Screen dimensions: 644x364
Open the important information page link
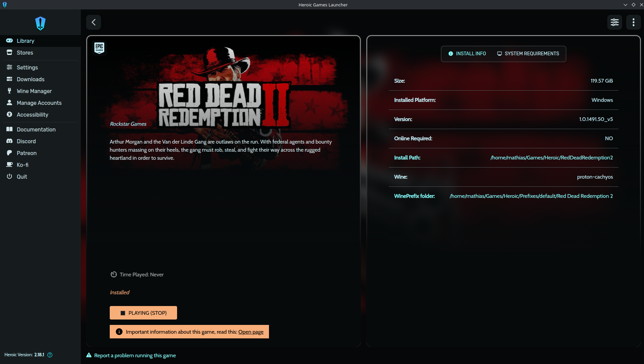(x=251, y=332)
